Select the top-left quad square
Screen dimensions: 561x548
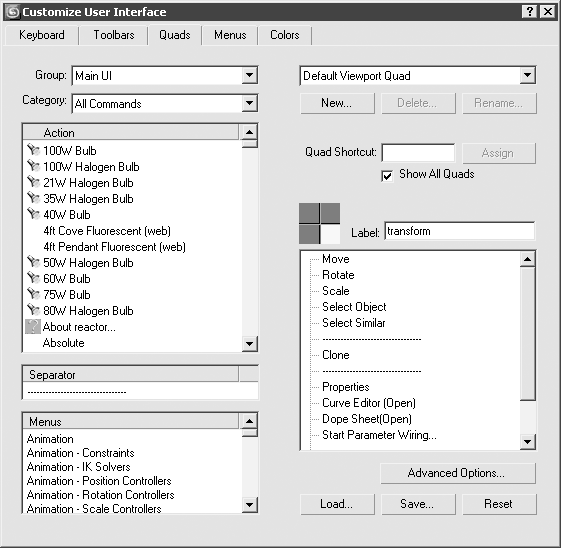(309, 213)
